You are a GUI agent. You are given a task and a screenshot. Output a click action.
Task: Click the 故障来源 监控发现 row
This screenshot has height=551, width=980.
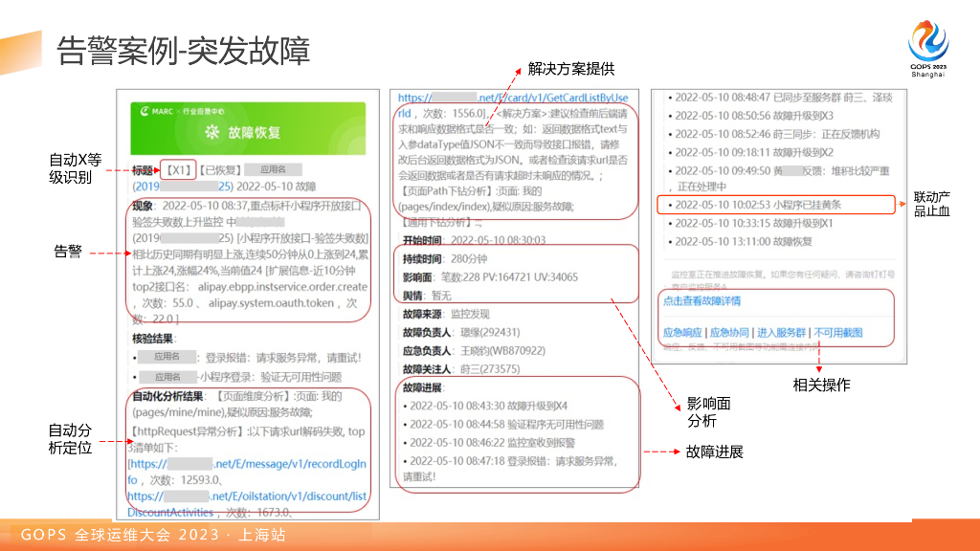click(x=446, y=314)
